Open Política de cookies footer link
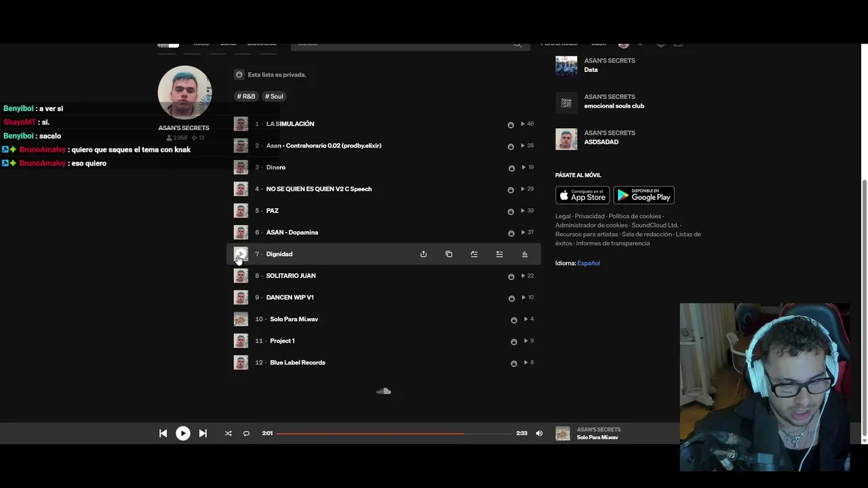Image resolution: width=868 pixels, height=488 pixels. tap(635, 216)
